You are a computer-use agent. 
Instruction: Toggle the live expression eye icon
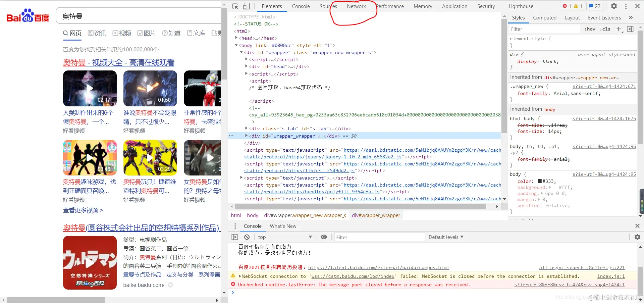coord(324,237)
